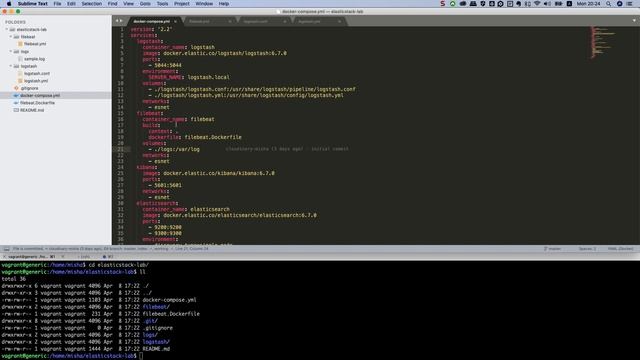640x360 pixels.
Task: Click the minimap code overview
Action: pyautogui.click(x=602, y=43)
